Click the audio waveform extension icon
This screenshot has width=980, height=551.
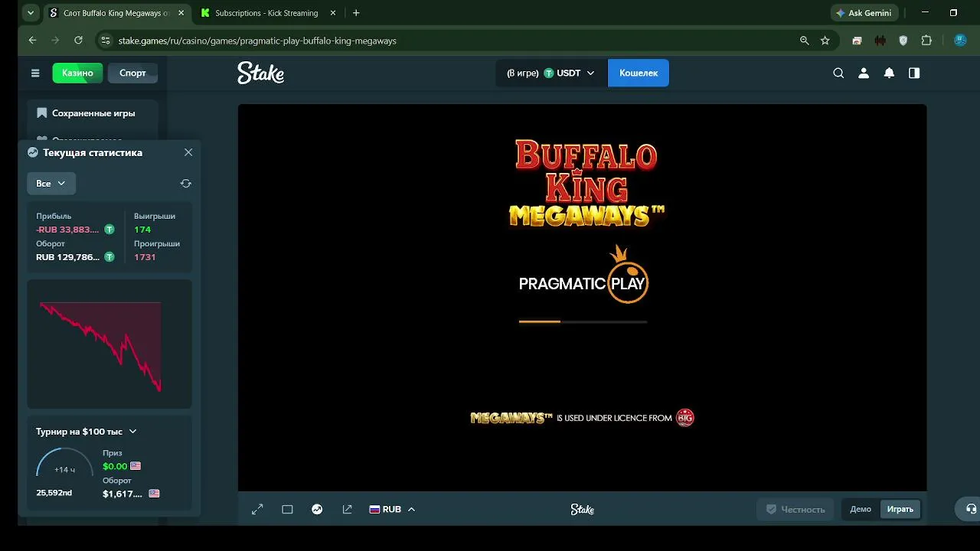[x=880, y=41]
